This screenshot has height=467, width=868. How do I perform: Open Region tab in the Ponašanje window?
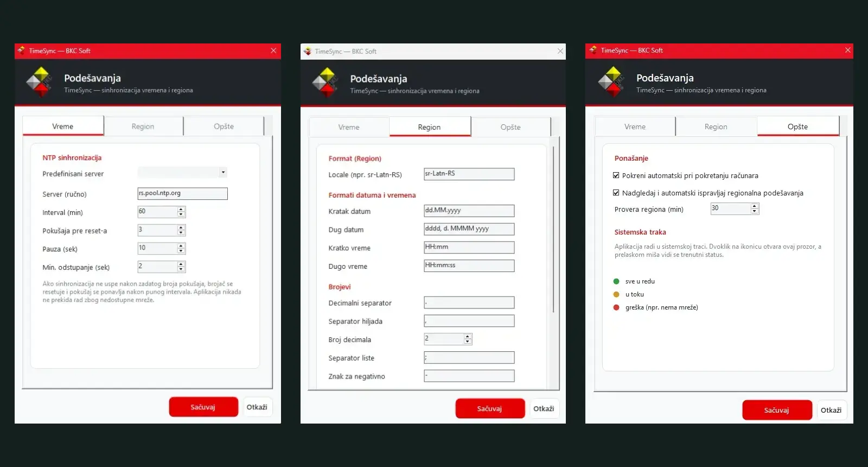pyautogui.click(x=716, y=127)
